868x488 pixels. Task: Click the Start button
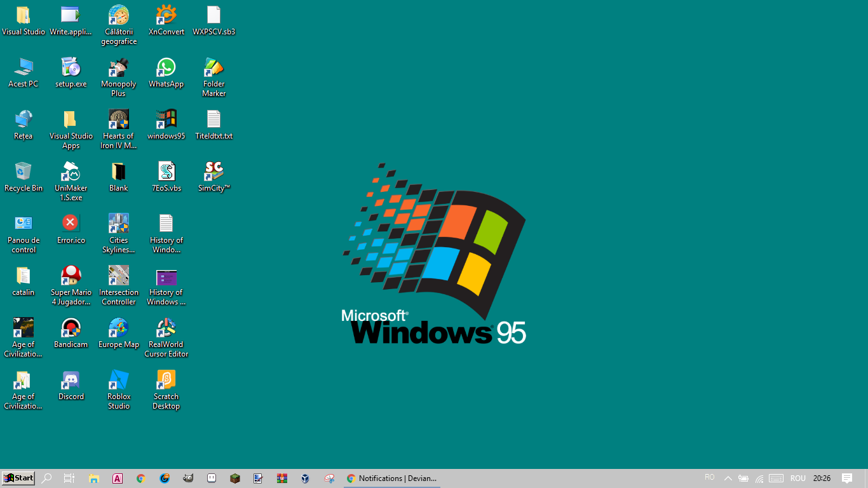coord(18,478)
